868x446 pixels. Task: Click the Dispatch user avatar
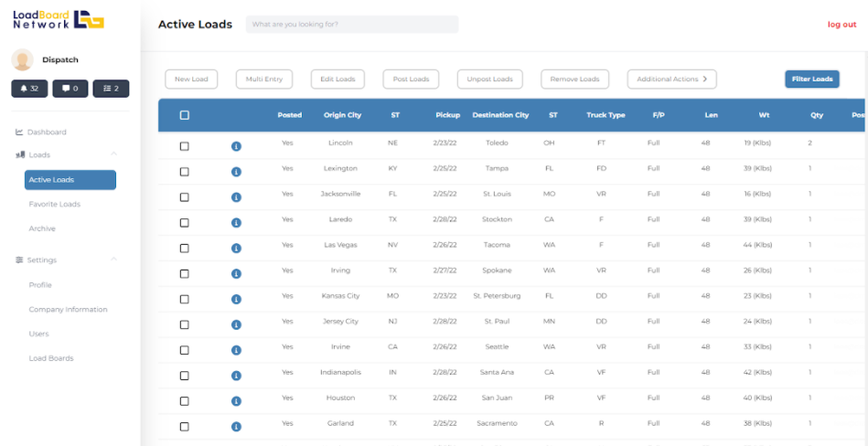pos(23,59)
